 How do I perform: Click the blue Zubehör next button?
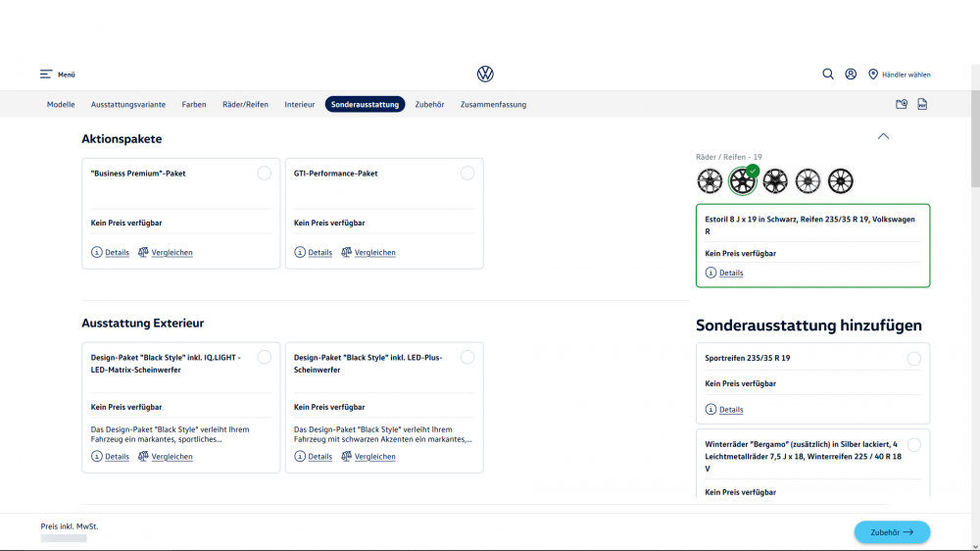click(x=892, y=532)
